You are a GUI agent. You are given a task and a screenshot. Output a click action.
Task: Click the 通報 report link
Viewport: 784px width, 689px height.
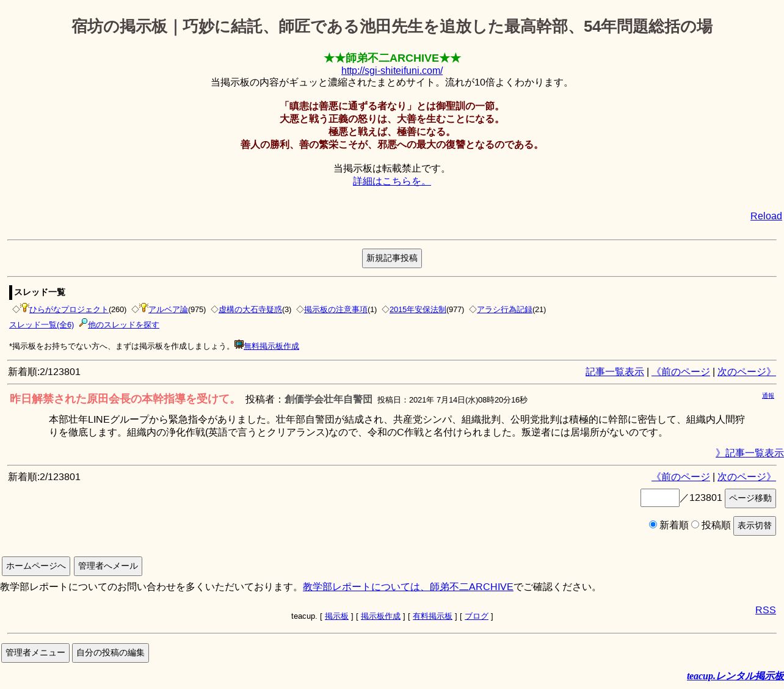(768, 396)
